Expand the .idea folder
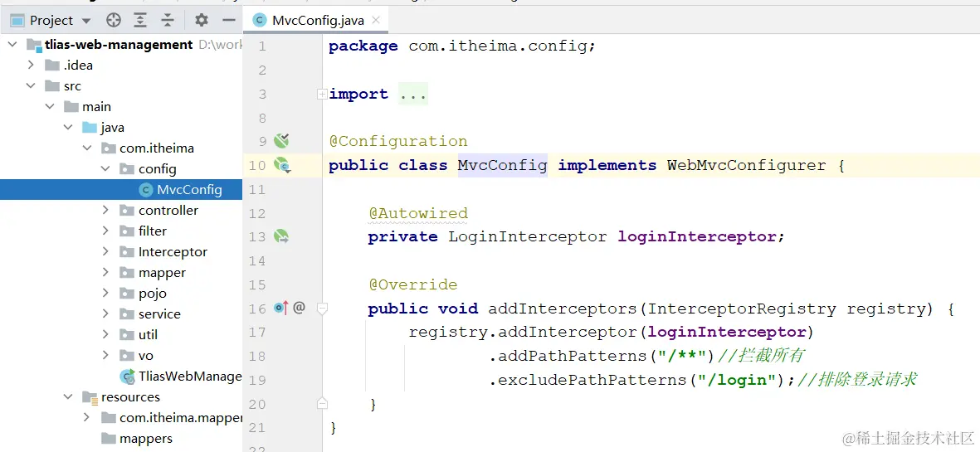 point(31,65)
